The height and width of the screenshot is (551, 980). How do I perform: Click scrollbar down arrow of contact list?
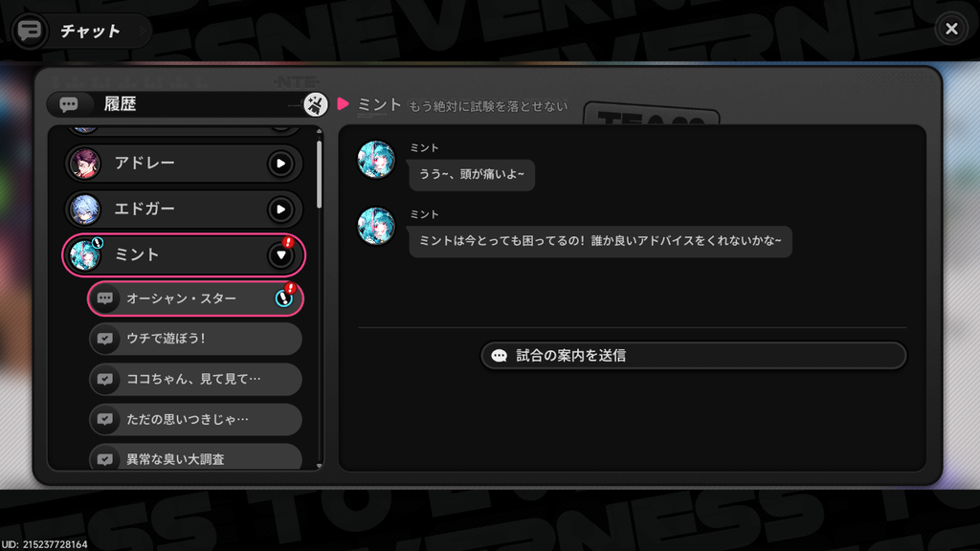(320, 466)
